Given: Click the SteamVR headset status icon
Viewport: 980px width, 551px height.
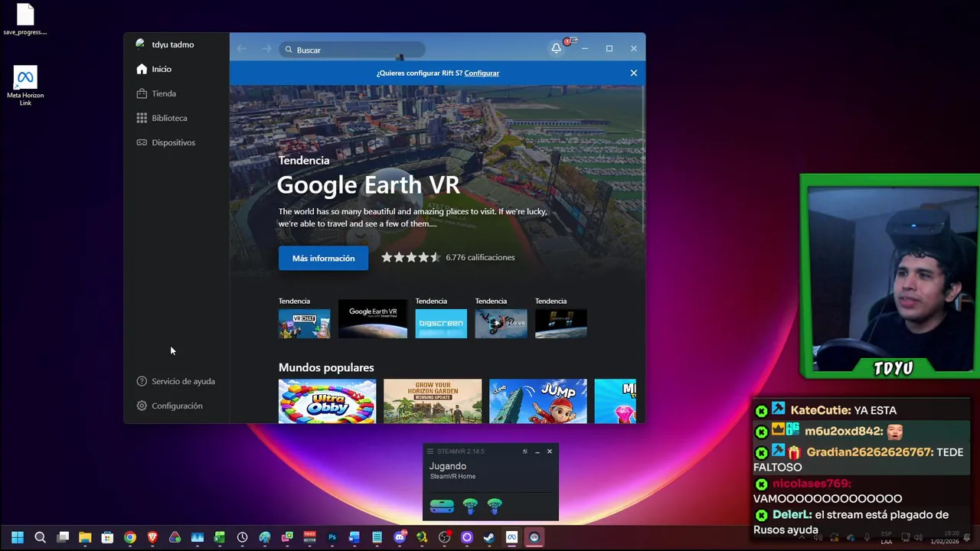Looking at the screenshot, I should point(442,506).
